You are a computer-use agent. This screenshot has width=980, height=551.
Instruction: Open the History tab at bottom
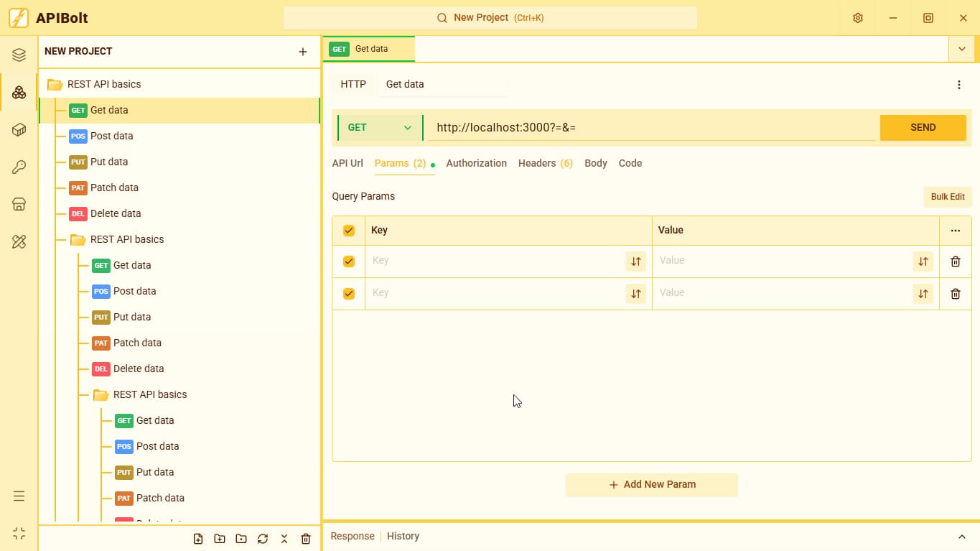point(403,536)
